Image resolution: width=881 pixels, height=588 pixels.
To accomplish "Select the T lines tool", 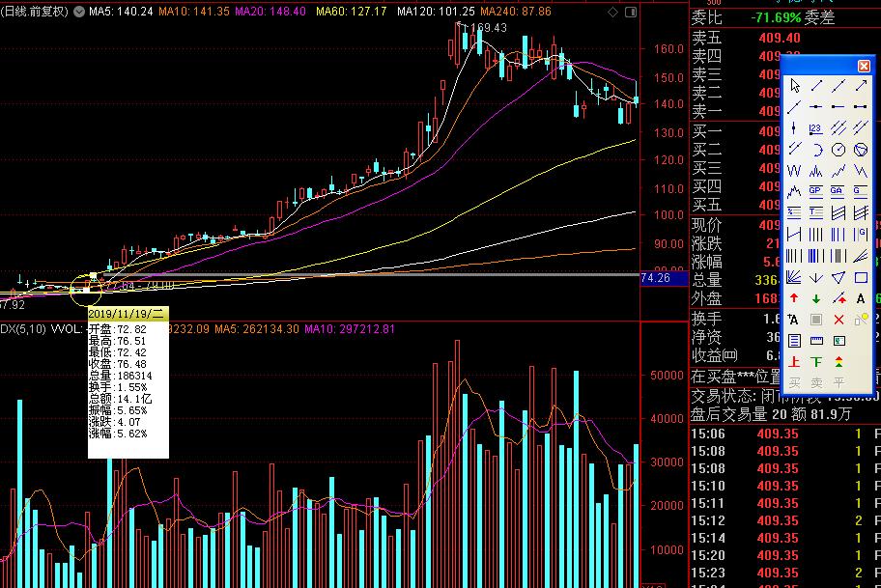I will pos(816,212).
